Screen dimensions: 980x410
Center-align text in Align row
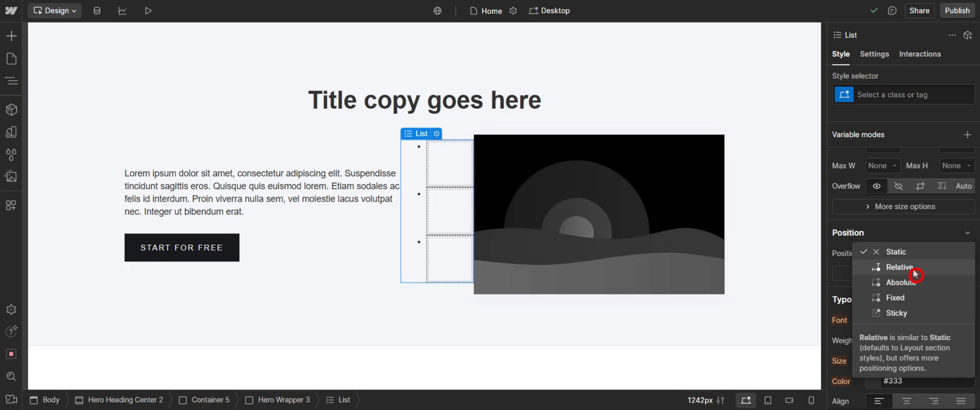point(906,401)
